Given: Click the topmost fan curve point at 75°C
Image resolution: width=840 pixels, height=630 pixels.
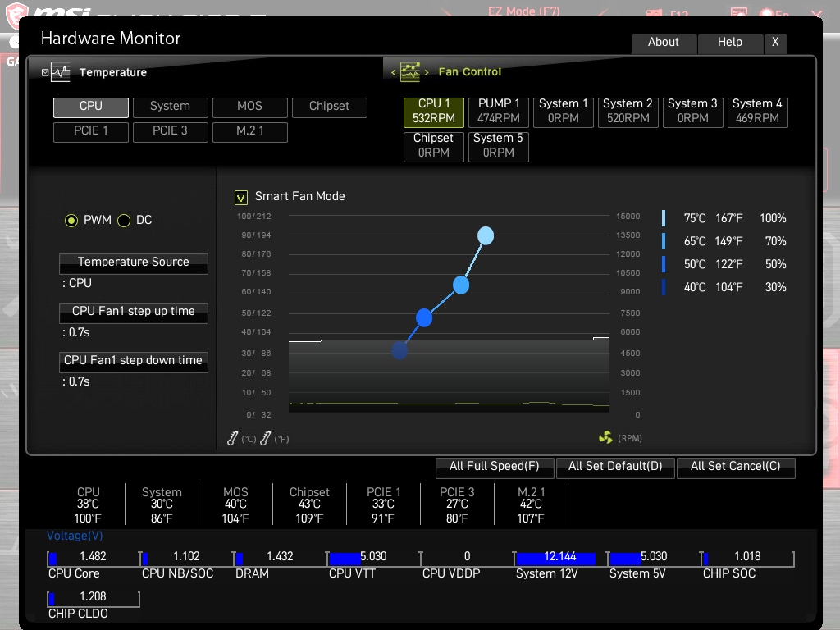Looking at the screenshot, I should tap(486, 235).
